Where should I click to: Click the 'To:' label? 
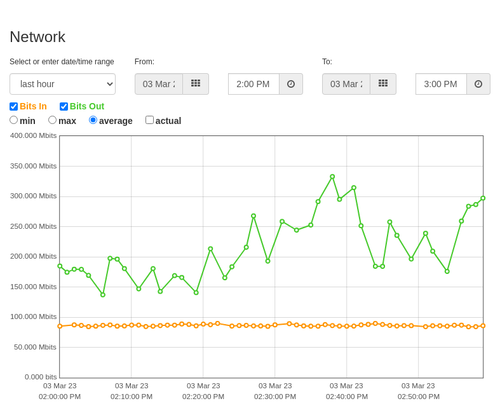[327, 62]
